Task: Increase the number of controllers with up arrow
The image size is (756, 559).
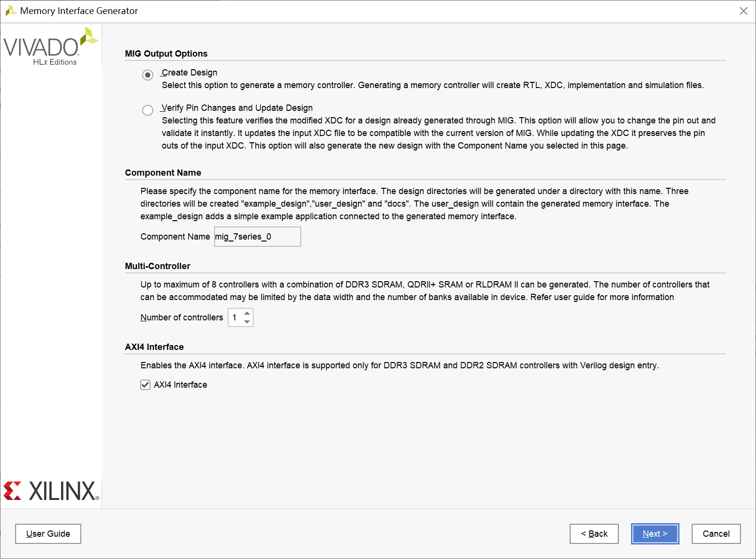Action: [x=247, y=313]
